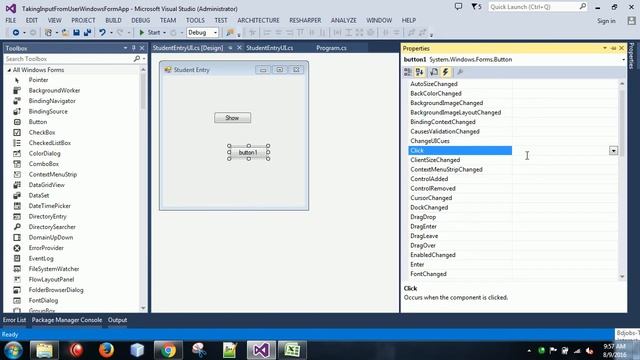This screenshot has width=640, height=360.
Task: Select DateTimePicker control in Toolbox
Action: click(49, 206)
